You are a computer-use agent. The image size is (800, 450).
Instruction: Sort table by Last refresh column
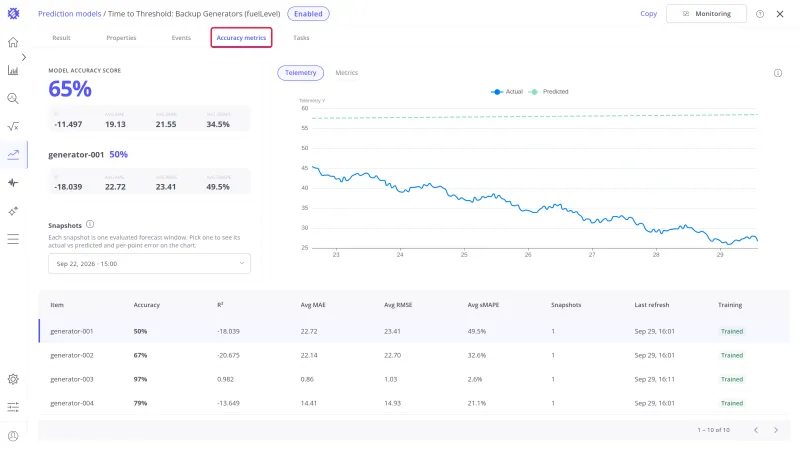652,305
